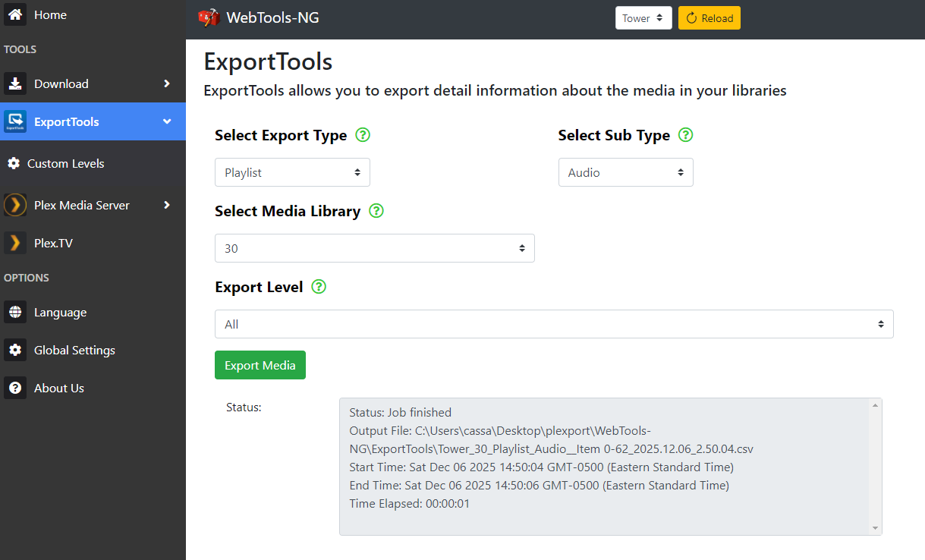
Task: Open the Select Export Type help icon
Action: [x=363, y=134]
